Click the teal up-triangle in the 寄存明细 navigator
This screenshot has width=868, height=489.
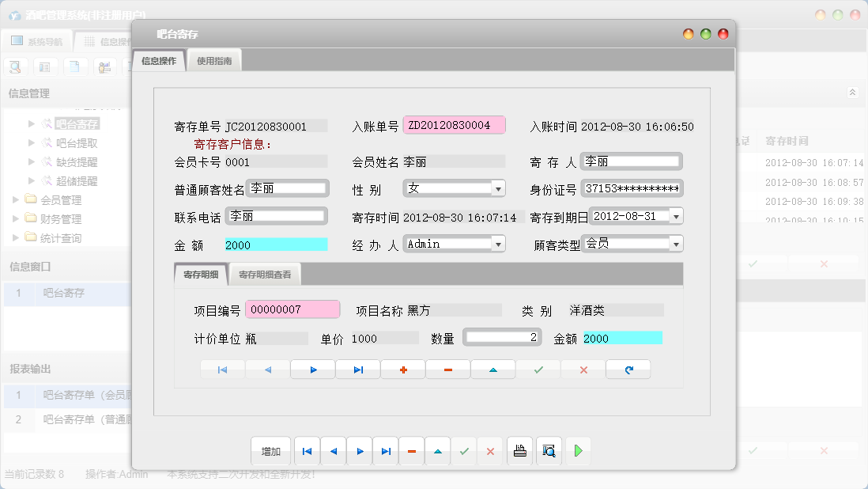click(x=493, y=370)
